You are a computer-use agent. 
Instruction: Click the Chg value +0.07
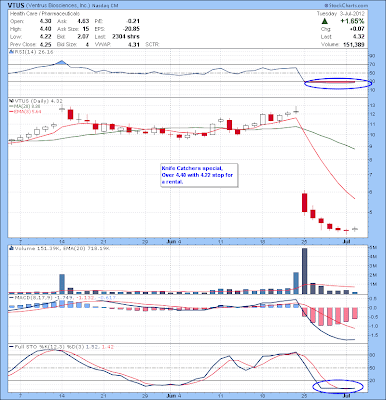click(357, 29)
